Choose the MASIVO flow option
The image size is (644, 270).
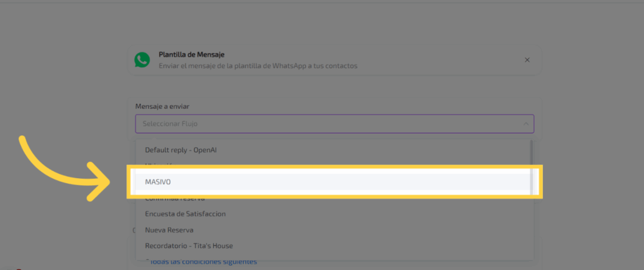158,181
